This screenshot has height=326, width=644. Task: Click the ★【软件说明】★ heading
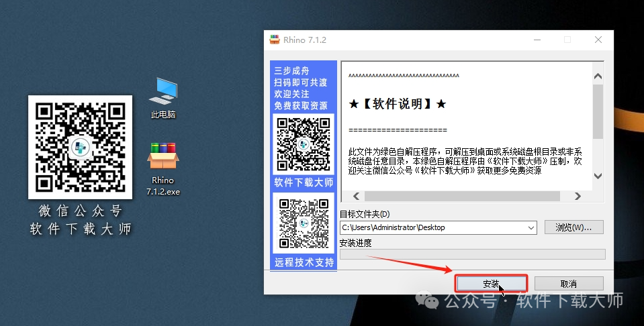[x=397, y=104]
